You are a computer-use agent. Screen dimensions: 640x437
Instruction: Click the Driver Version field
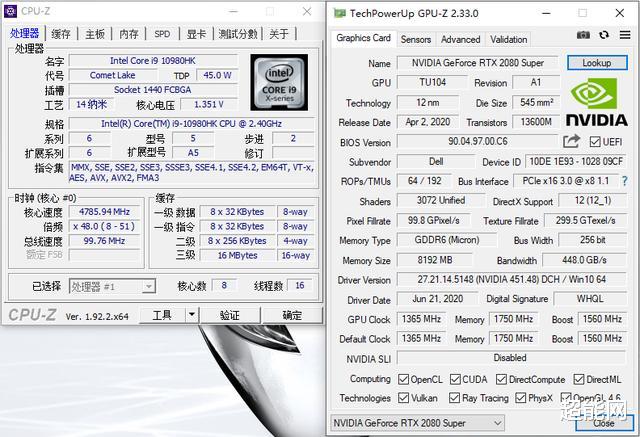[x=512, y=280]
